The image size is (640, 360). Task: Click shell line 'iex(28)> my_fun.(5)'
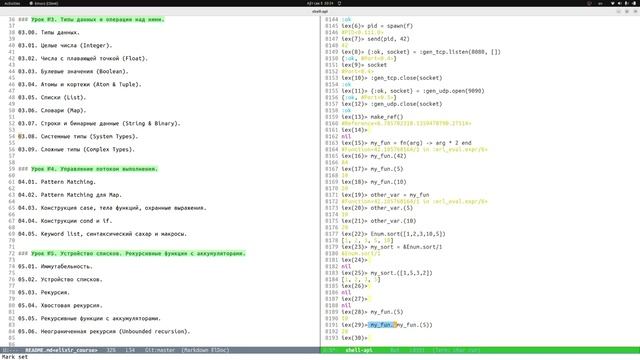(372, 312)
